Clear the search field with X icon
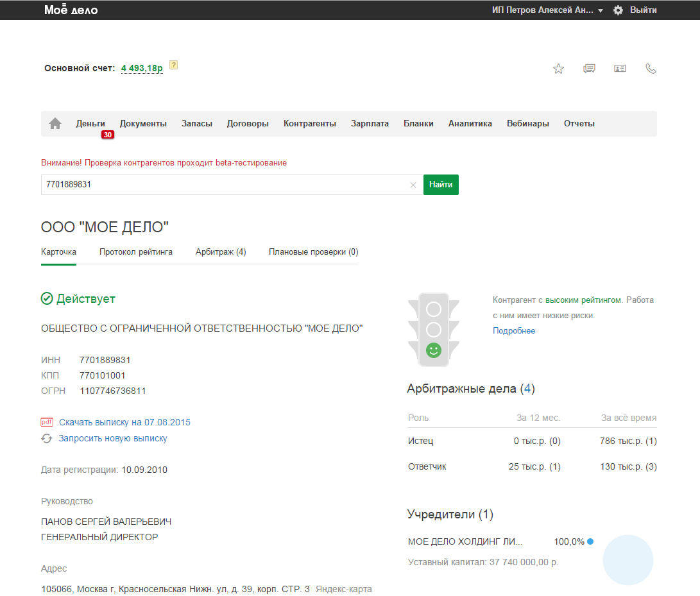Viewport: 700px width, 596px height. 413,185
